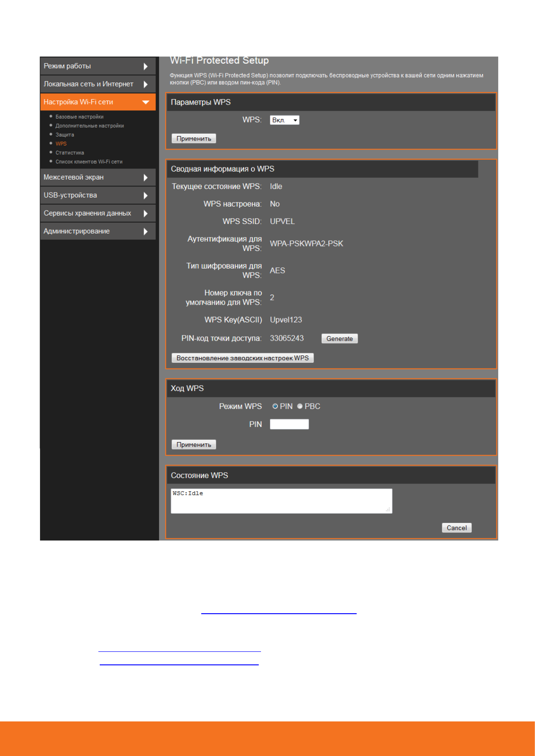Open Статистика submenu item
The image size is (535, 756).
(x=70, y=153)
